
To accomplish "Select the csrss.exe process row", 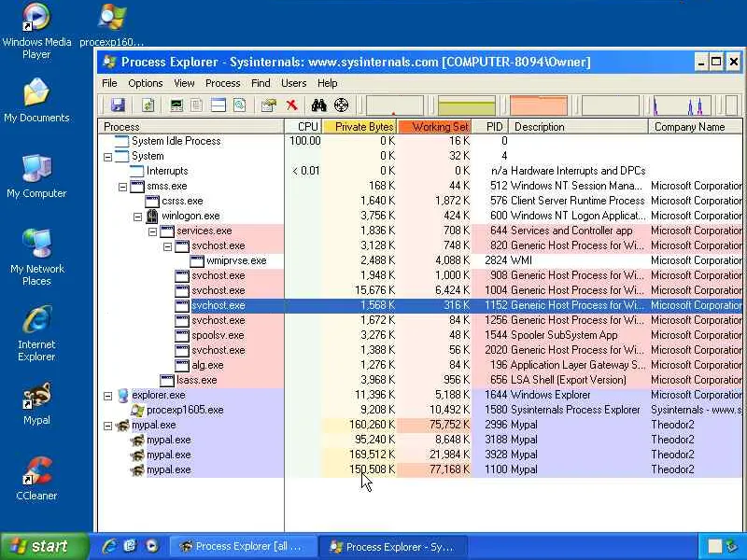I will point(419,201).
